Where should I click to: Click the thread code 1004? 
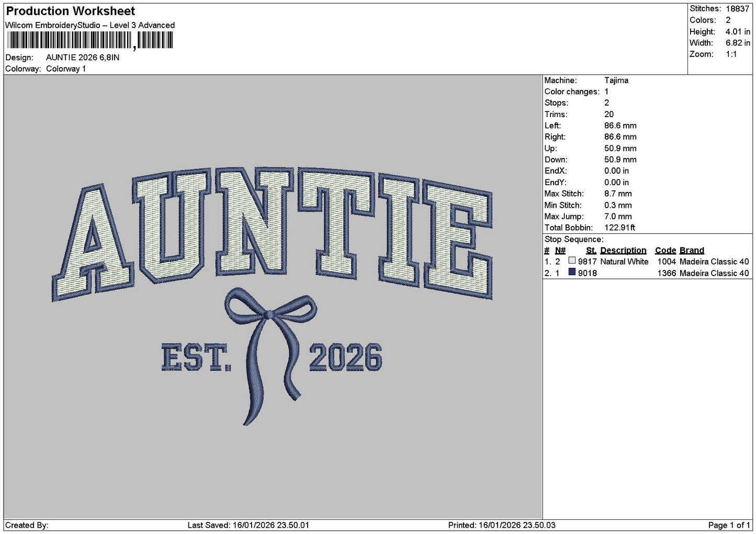click(x=667, y=262)
